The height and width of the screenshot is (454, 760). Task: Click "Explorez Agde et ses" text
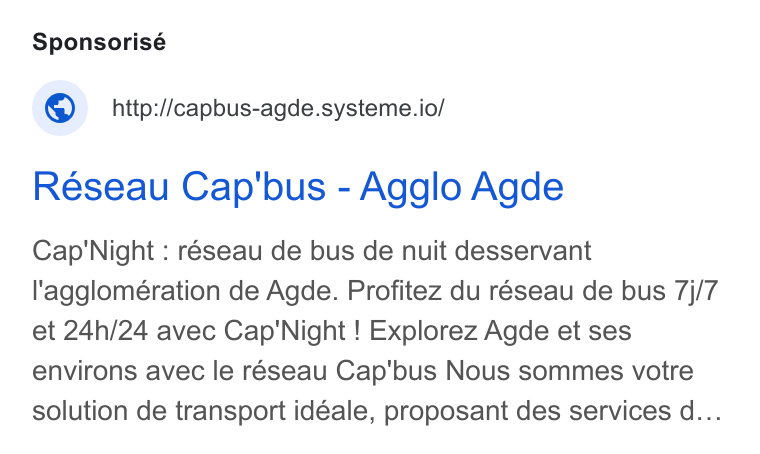point(500,332)
